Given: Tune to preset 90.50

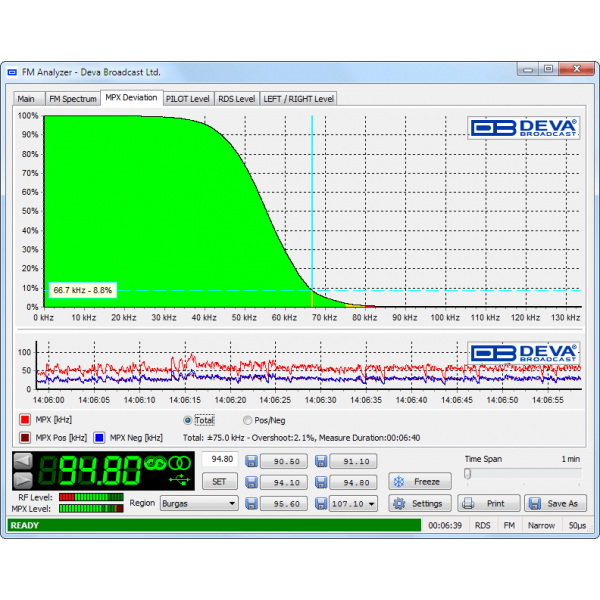Looking at the screenshot, I should (x=284, y=461).
